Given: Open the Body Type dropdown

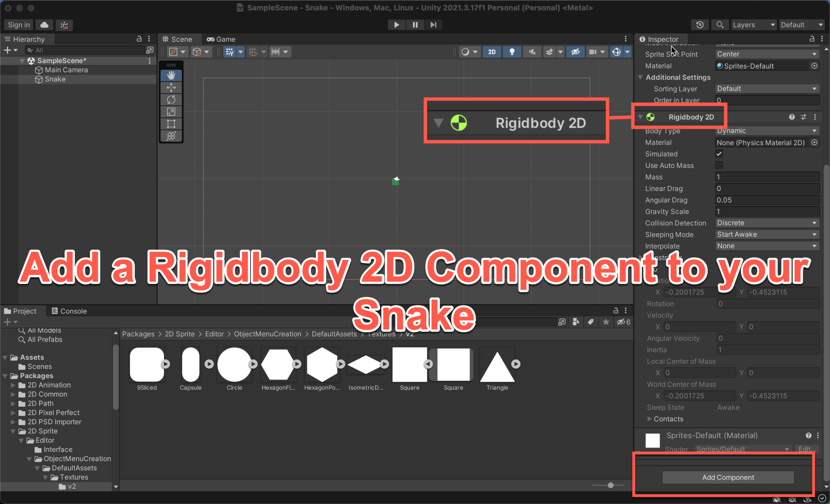Looking at the screenshot, I should pyautogui.click(x=766, y=131).
